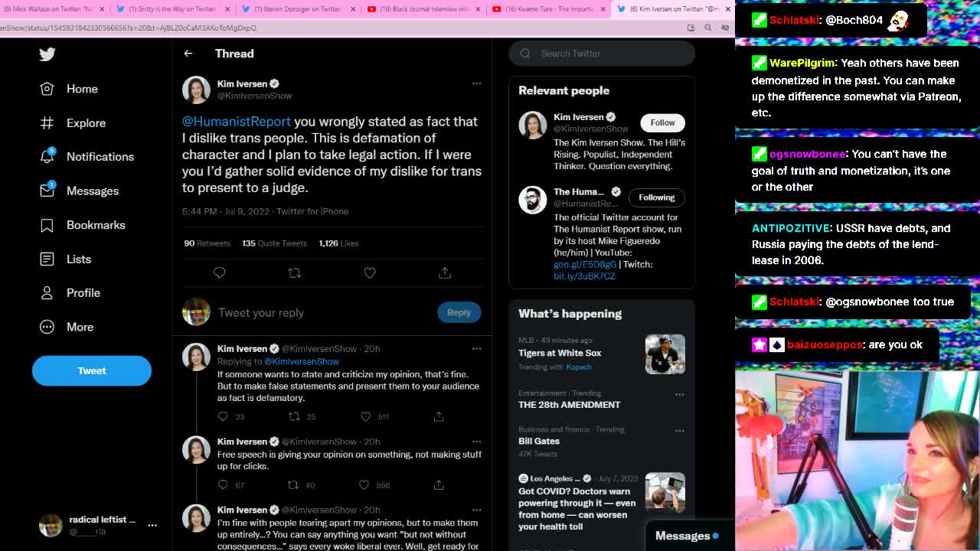This screenshot has width=980, height=551.
Task: Open @KimIversenShow replying-to link
Action: point(301,361)
